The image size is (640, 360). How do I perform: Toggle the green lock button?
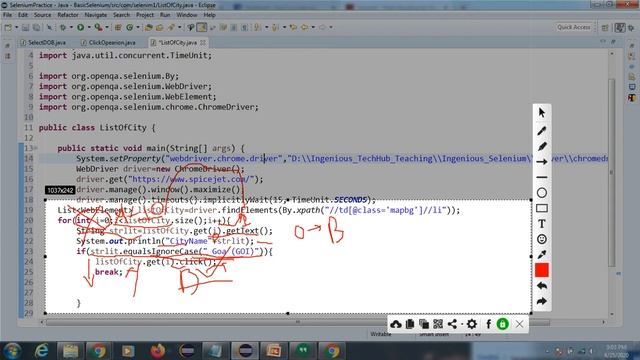pos(502,324)
